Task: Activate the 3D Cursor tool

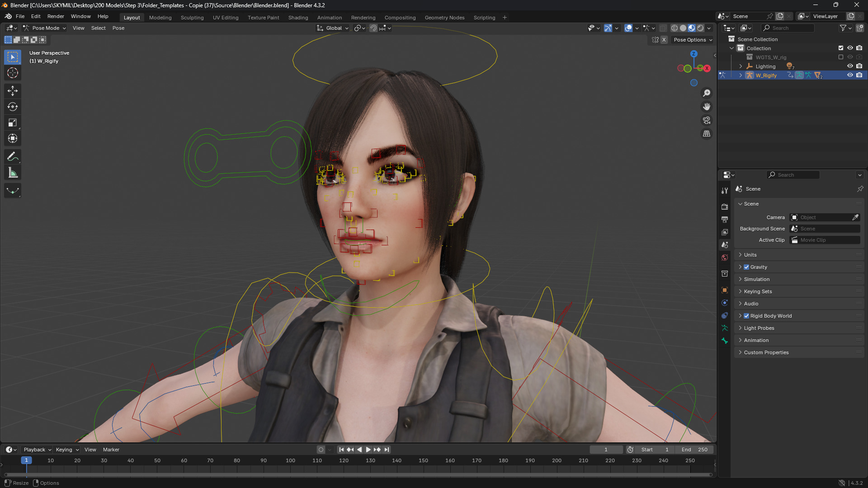Action: 13,73
